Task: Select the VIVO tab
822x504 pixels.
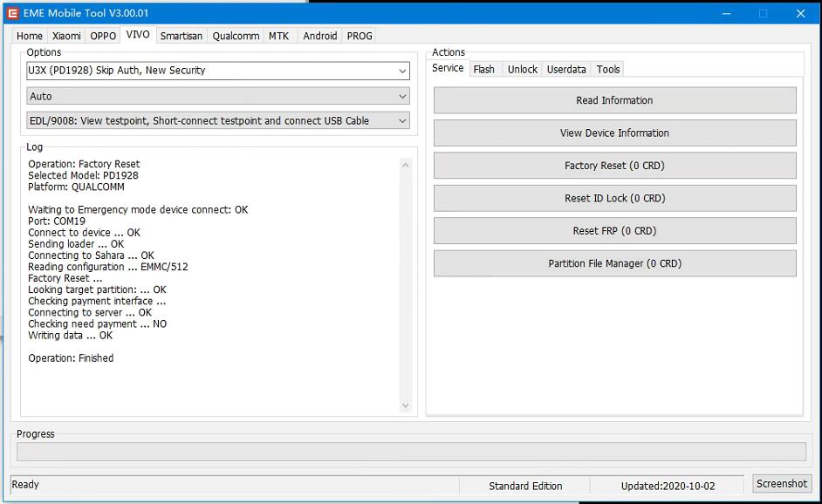Action: 138,35
